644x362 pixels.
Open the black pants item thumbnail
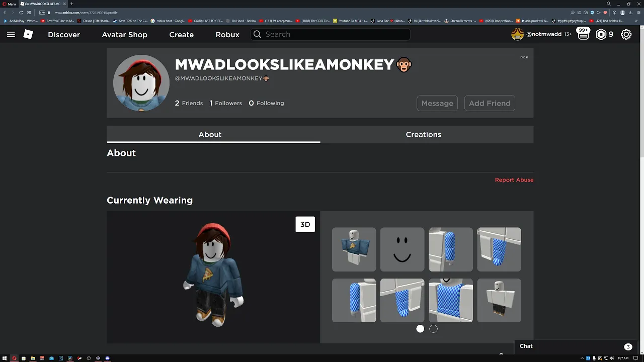pyautogui.click(x=499, y=300)
